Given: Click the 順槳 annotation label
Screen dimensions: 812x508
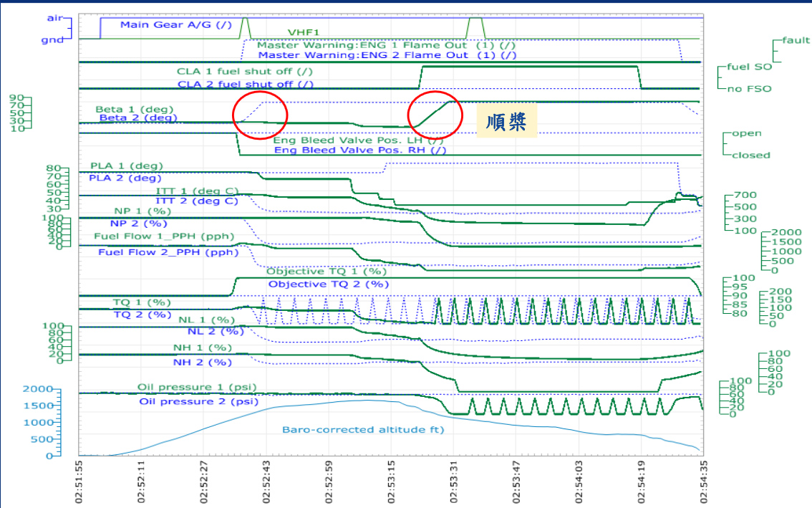Looking at the screenshot, I should [507, 123].
